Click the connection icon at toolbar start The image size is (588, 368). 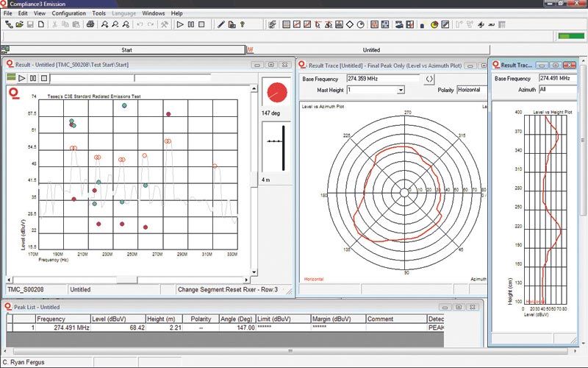pyautogui.click(x=9, y=25)
